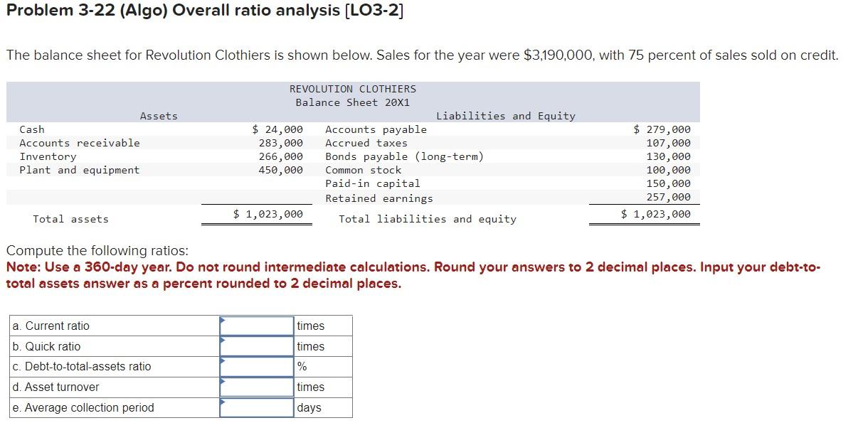Select the Cash row amount of $24,000
The width and height of the screenshot is (868, 445).
277,129
